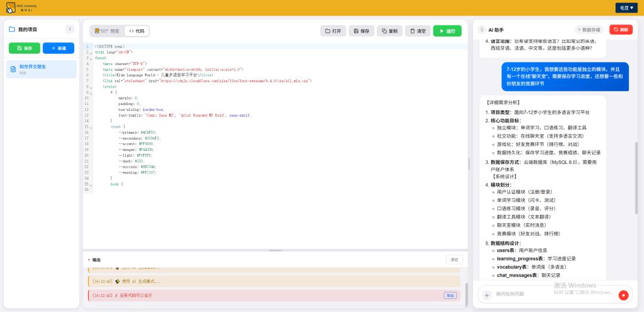Click the red stop button in chat
This screenshot has height=312, width=644.
point(624,295)
